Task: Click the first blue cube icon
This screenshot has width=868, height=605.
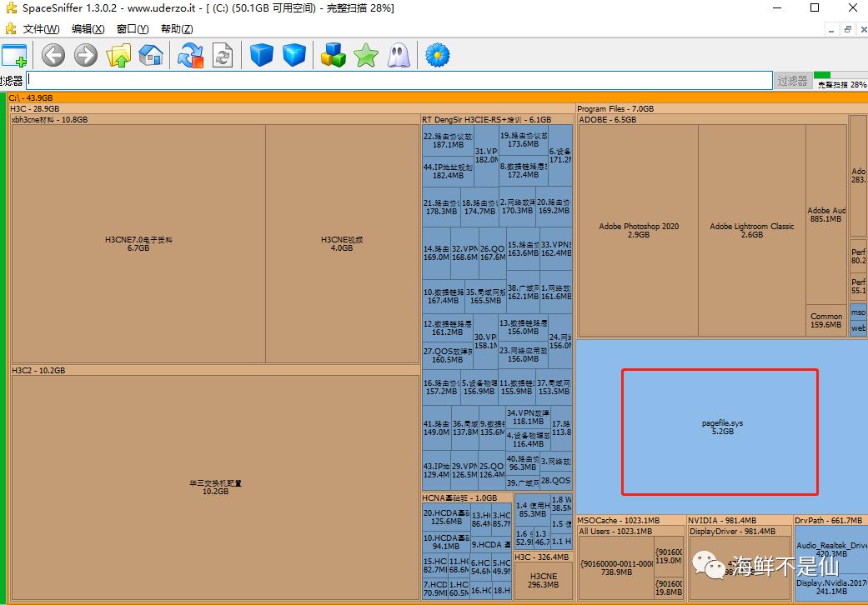Action: [262, 56]
